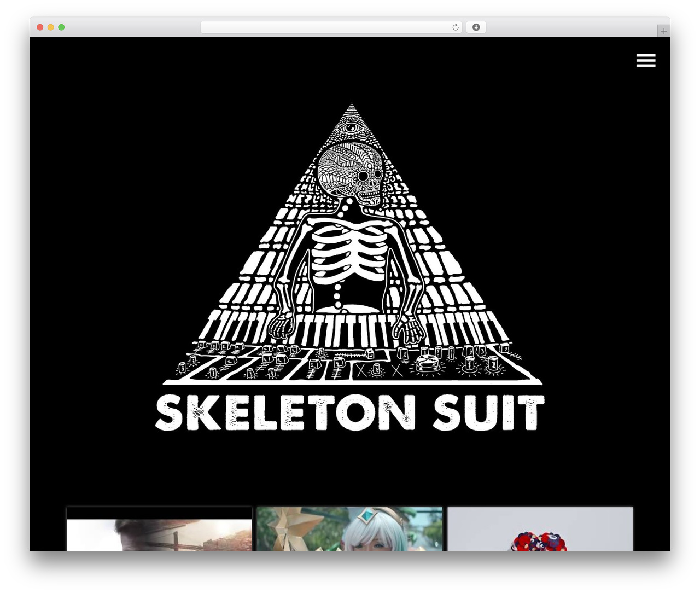Image resolution: width=700 pixels, height=593 pixels.
Task: Open the thumbnail of the anime cosplay figure
Action: point(349,529)
